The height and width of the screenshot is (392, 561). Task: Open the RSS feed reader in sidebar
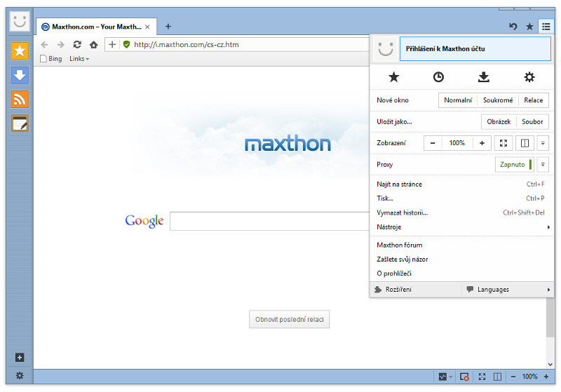pos(20,100)
